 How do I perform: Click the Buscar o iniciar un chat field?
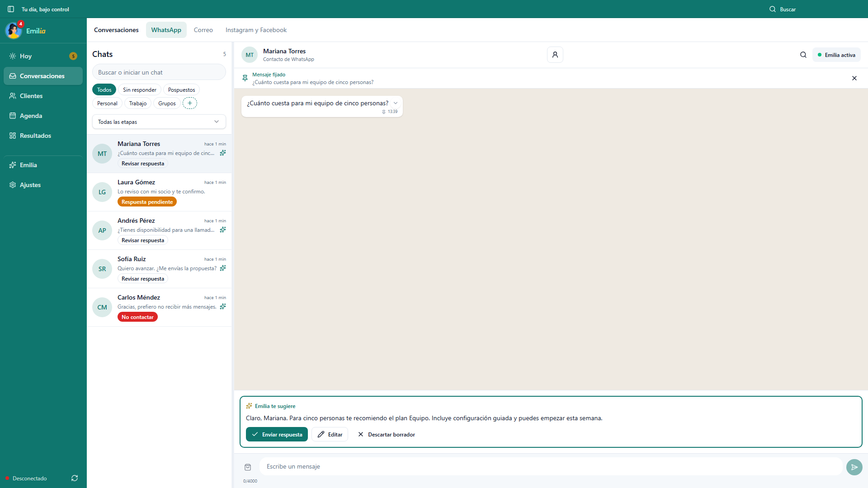[x=159, y=72]
